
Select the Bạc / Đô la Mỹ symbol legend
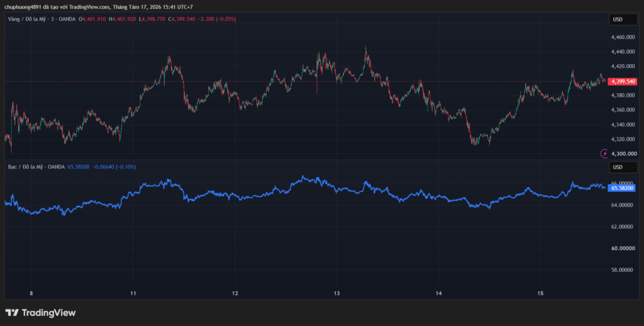pos(36,167)
